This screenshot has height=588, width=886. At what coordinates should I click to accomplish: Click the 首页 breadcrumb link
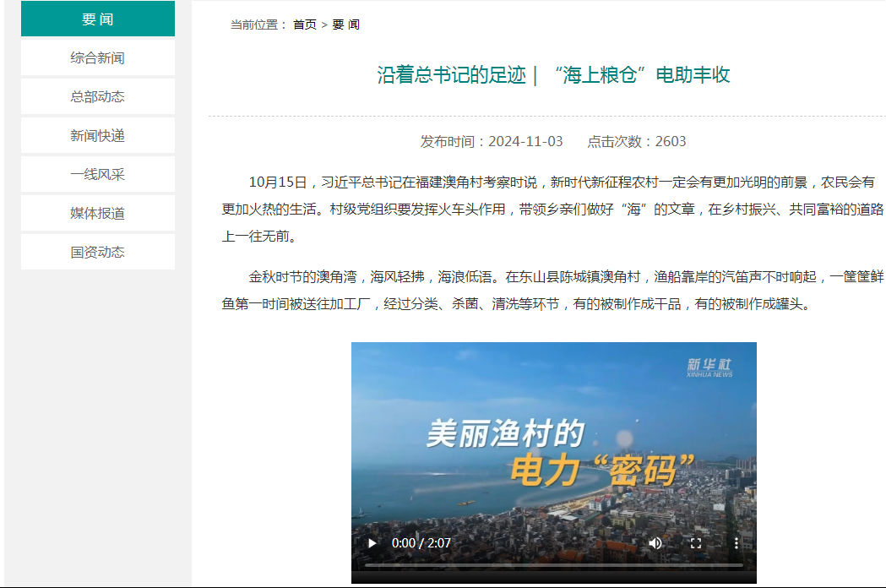[305, 24]
